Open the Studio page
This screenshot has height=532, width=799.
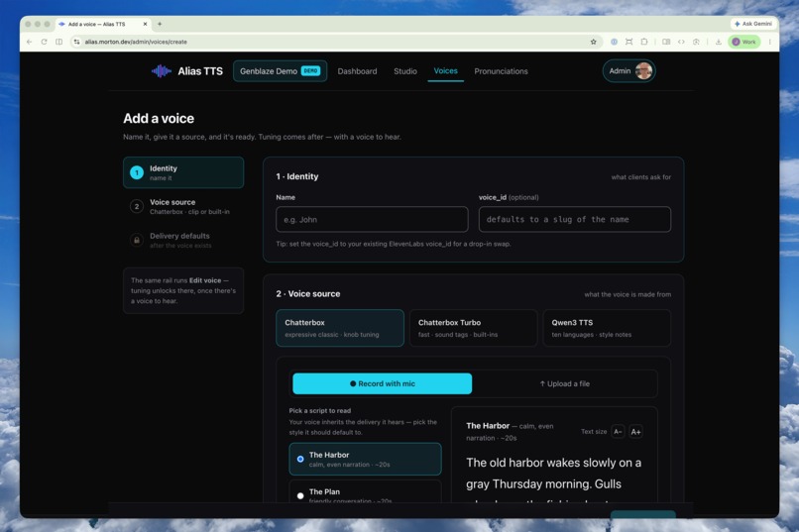click(x=405, y=71)
